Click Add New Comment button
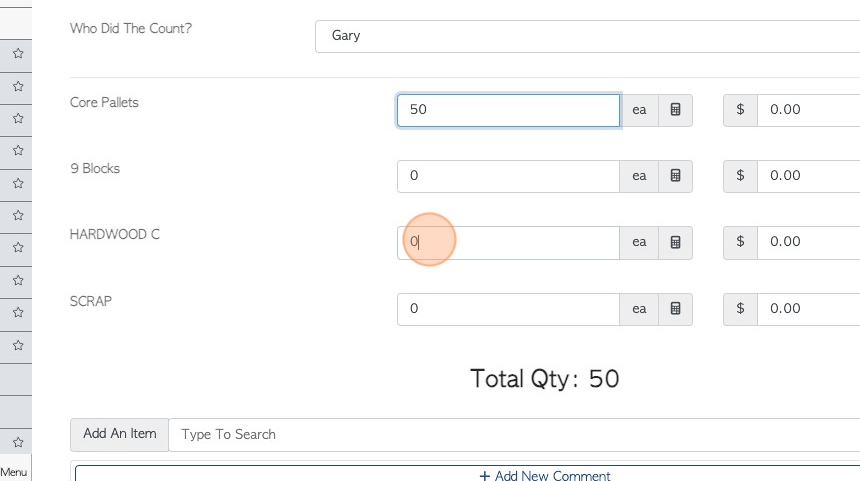 click(x=545, y=475)
